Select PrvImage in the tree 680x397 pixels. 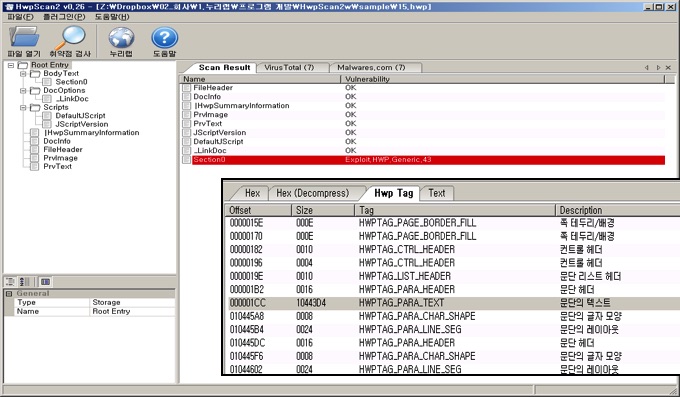(60, 158)
